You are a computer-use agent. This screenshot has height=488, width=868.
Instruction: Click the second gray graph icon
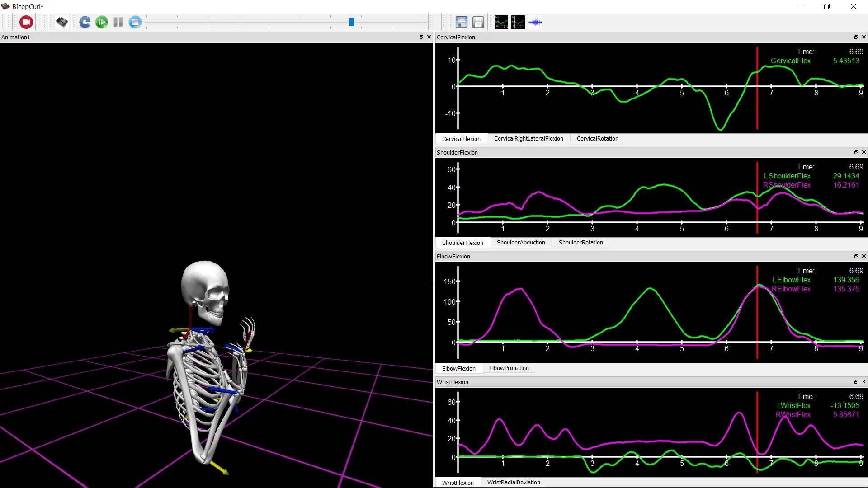click(x=518, y=22)
